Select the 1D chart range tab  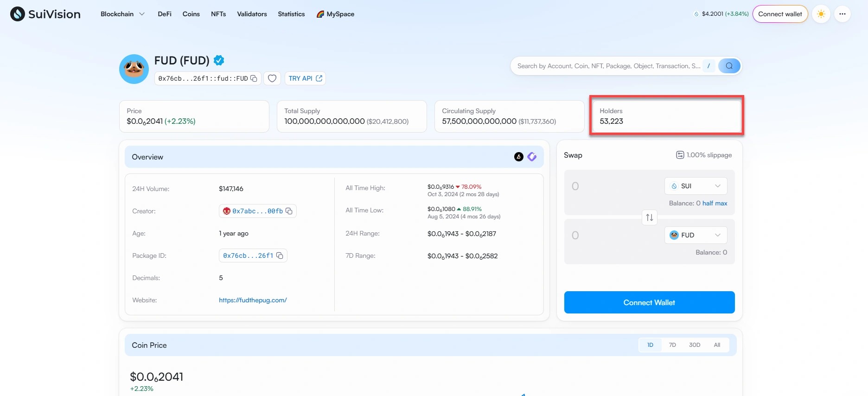(650, 345)
